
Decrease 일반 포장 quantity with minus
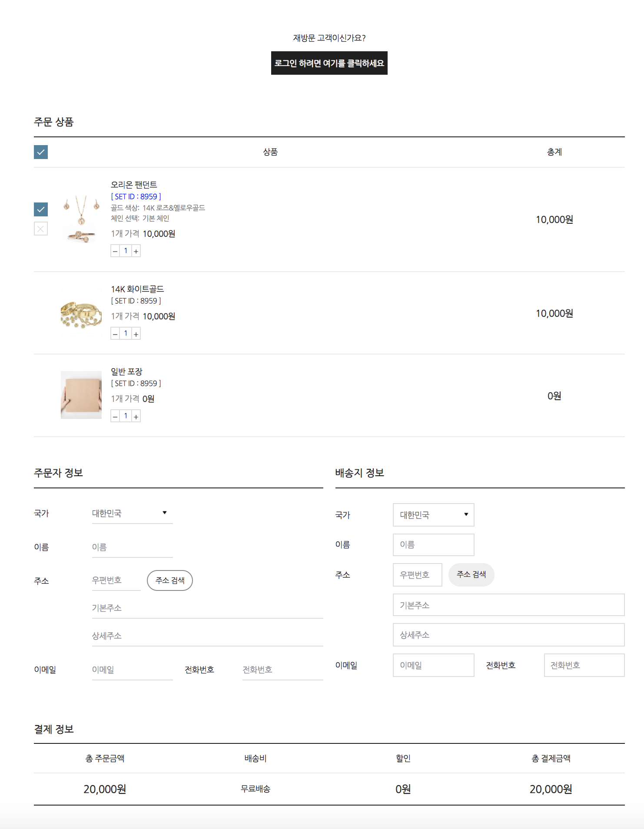pyautogui.click(x=115, y=416)
